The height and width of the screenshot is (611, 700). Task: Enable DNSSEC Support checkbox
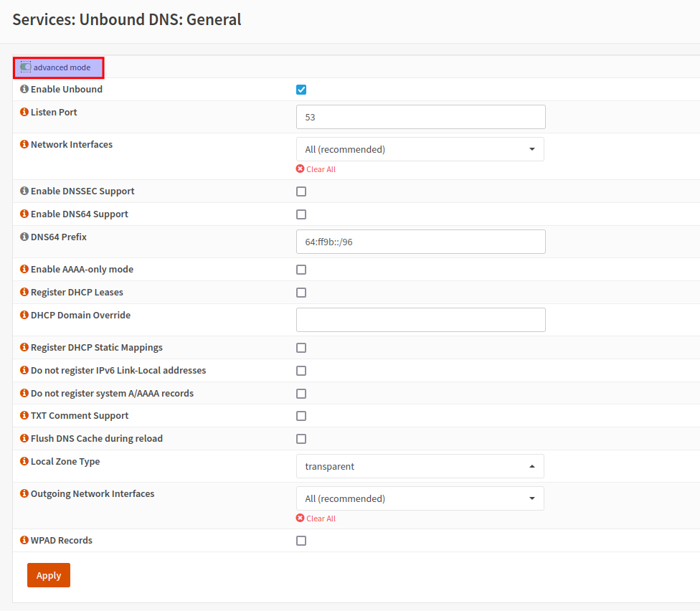[x=301, y=191]
